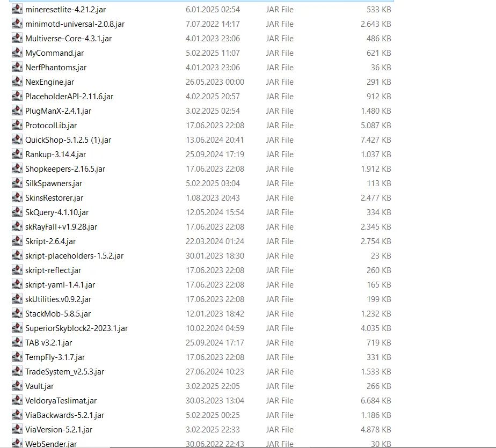This screenshot has height=448, width=496.
Task: Click the PlugManX-2.4.1.jar file name
Action: coord(58,111)
